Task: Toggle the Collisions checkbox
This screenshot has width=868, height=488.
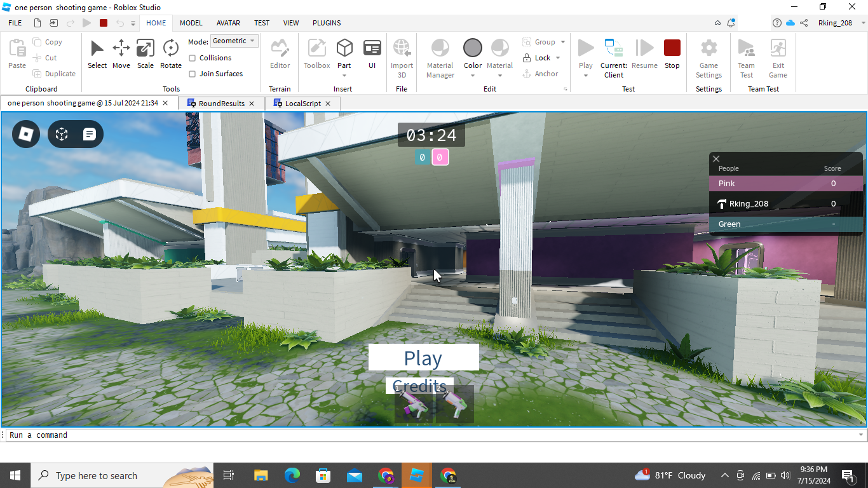Action: (x=192, y=58)
